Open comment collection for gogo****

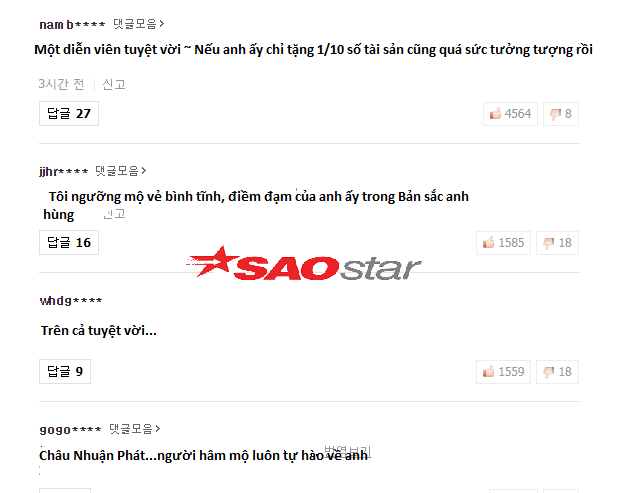click(135, 429)
